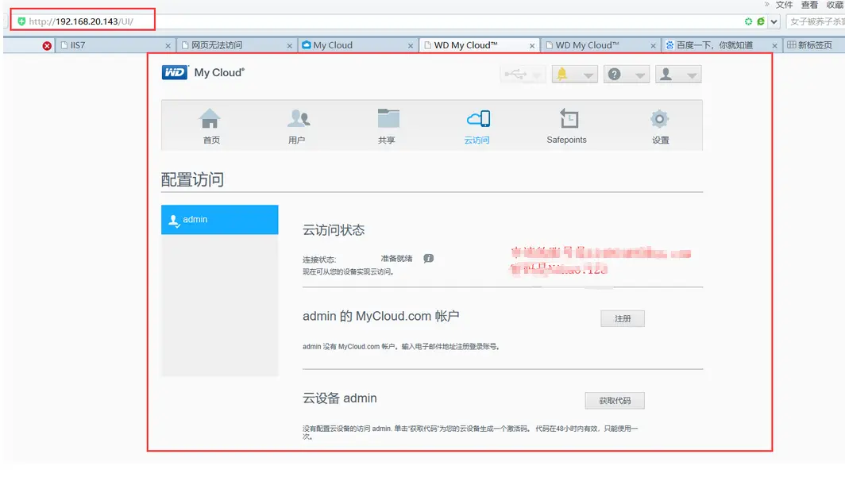Screen dimensions: 845x504
Task: Open the 首页 home icon
Action: tap(210, 118)
